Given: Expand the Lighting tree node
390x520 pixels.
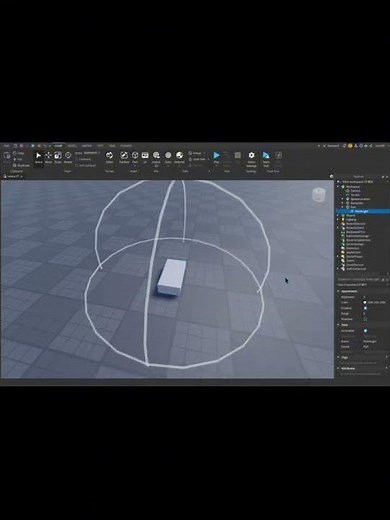Looking at the screenshot, I should click(x=338, y=219).
